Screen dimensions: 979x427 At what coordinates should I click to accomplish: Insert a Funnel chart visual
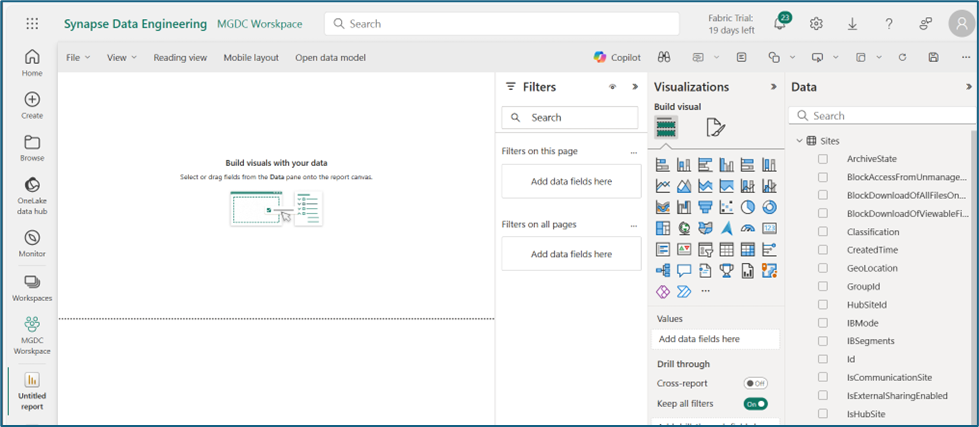706,207
